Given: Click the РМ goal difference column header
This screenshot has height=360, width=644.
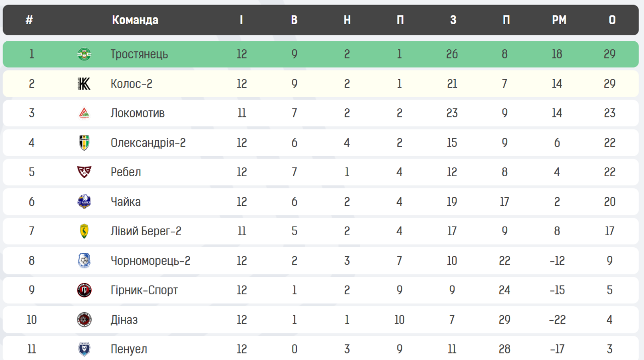Looking at the screenshot, I should 559,20.
